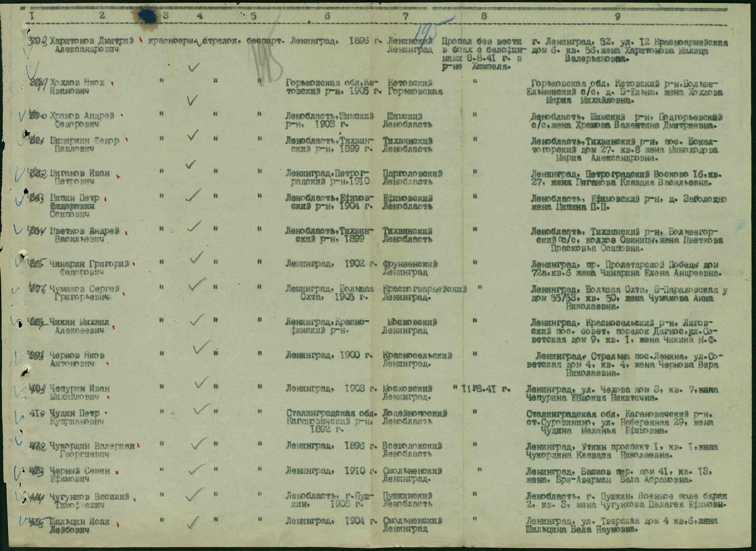Select Горьковская обл. birthplace in Хохлов's row
Viewport: 756px width, 551px height.
pos(333,87)
